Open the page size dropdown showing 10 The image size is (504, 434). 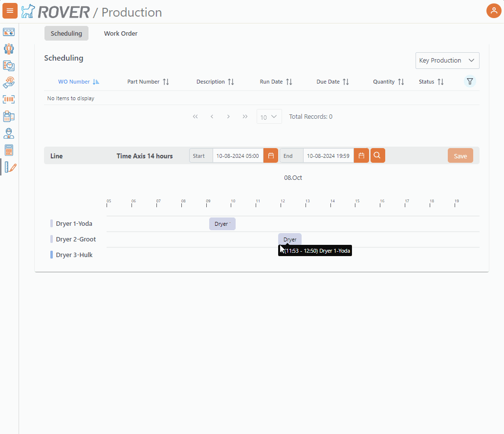pyautogui.click(x=269, y=117)
